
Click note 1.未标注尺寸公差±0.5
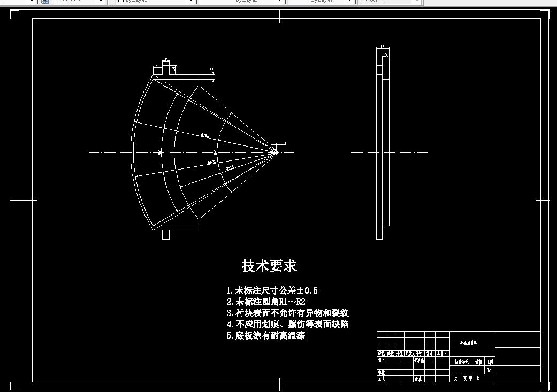(272, 290)
